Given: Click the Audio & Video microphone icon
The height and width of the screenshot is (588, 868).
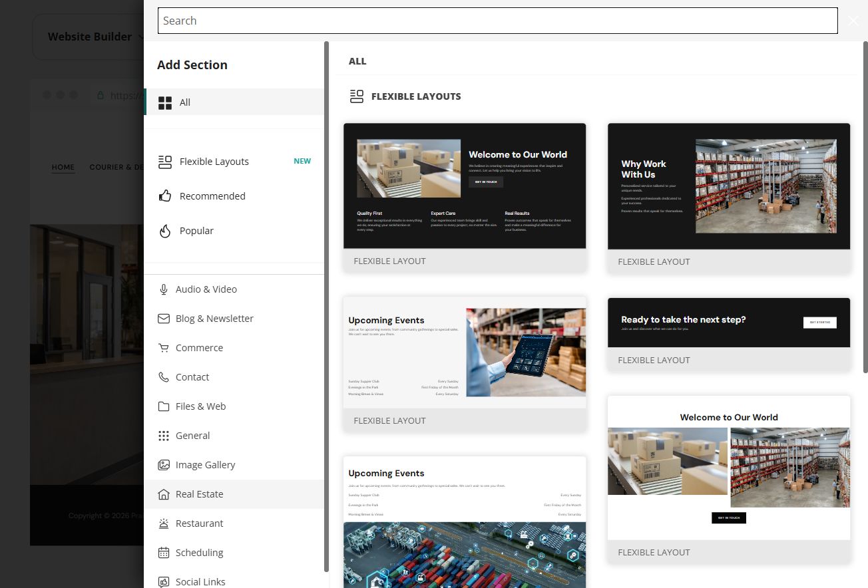Looking at the screenshot, I should [x=164, y=289].
